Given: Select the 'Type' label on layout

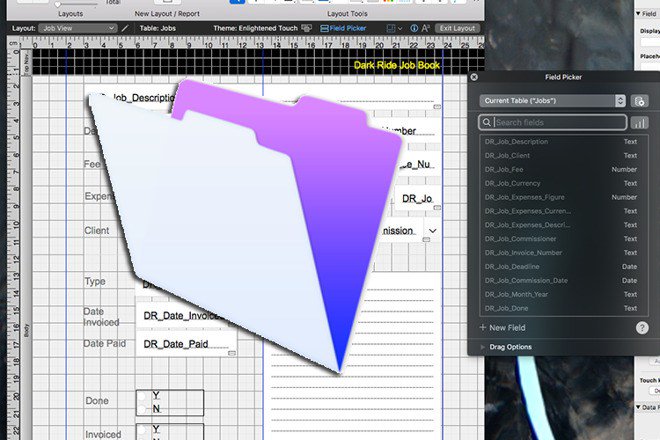Looking at the screenshot, I should [95, 281].
